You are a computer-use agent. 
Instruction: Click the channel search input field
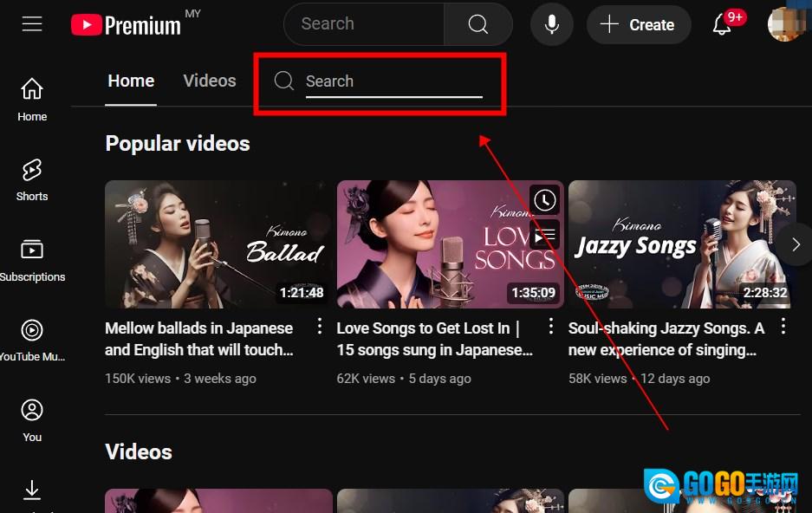click(393, 81)
